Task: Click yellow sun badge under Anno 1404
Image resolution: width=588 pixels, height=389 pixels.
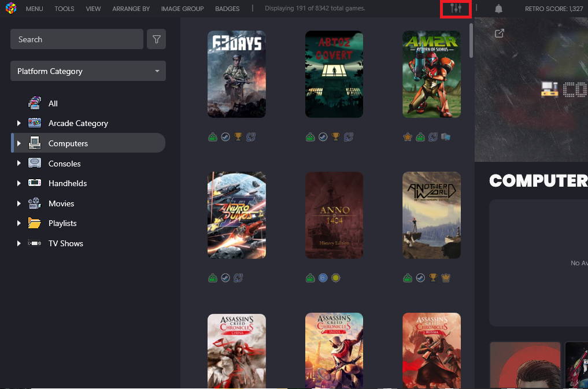Action: pyautogui.click(x=335, y=277)
